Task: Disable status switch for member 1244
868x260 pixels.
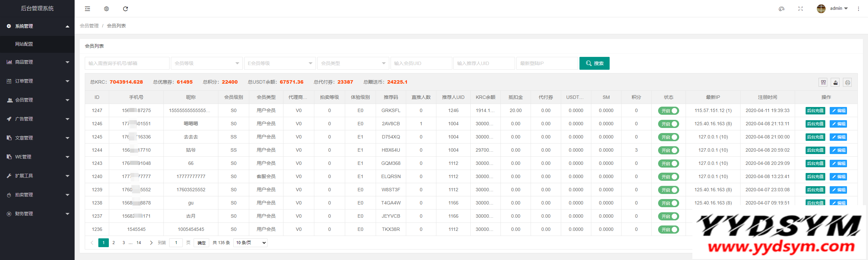Action: [668, 150]
